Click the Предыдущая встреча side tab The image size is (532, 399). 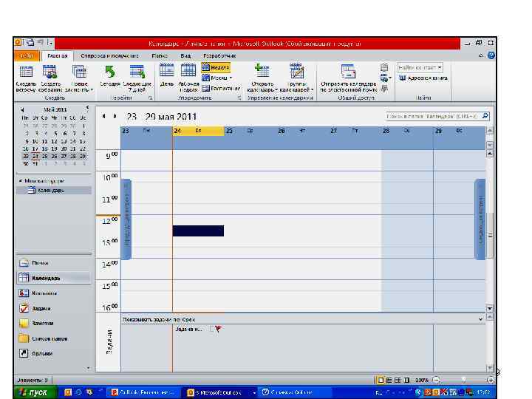pyautogui.click(x=126, y=219)
